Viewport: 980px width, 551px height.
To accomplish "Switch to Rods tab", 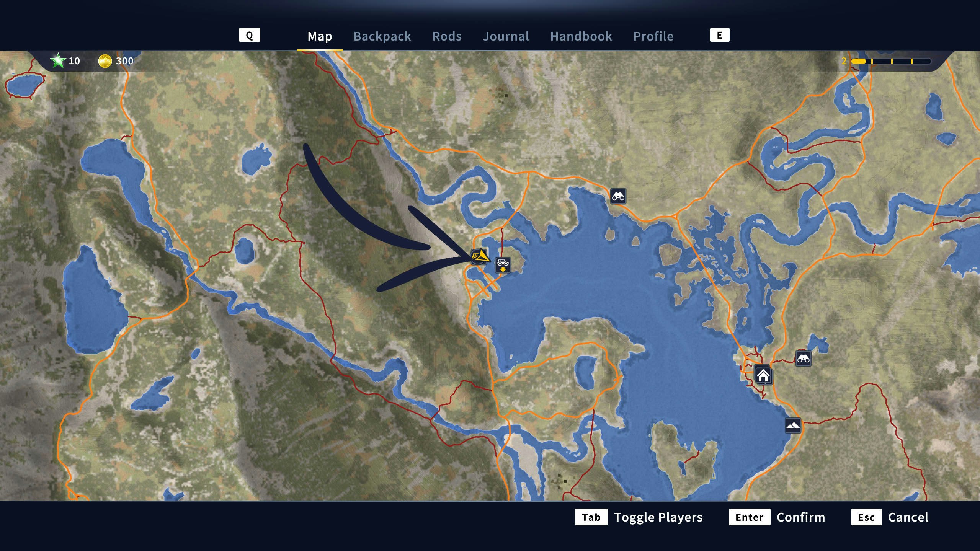I will click(447, 36).
